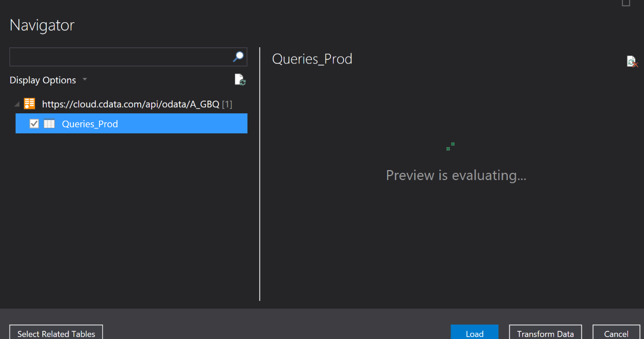Image resolution: width=644 pixels, height=339 pixels.
Task: Click the preview loading spinner
Action: point(450,146)
